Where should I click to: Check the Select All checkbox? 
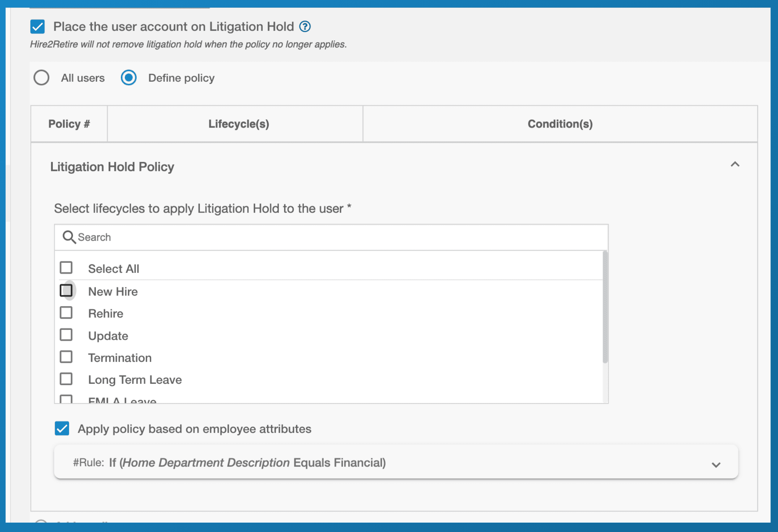tap(66, 268)
